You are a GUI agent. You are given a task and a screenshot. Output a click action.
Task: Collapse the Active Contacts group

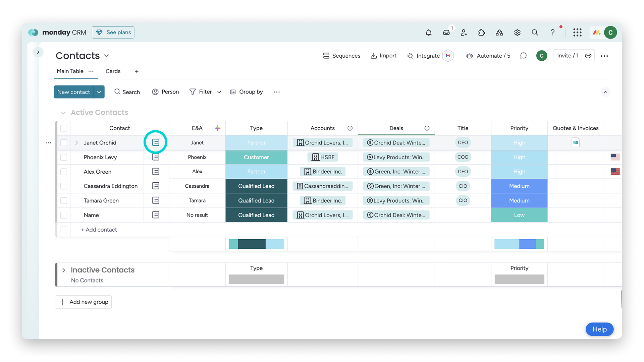coord(63,113)
